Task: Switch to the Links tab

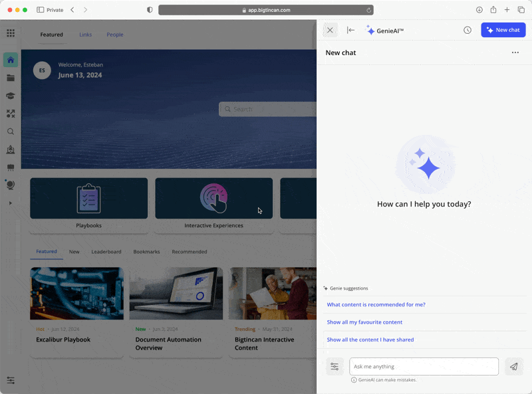Action: (86, 35)
